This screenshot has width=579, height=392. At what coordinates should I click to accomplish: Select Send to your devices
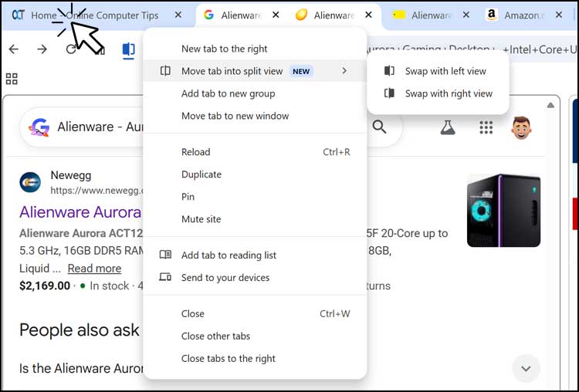[255, 278]
